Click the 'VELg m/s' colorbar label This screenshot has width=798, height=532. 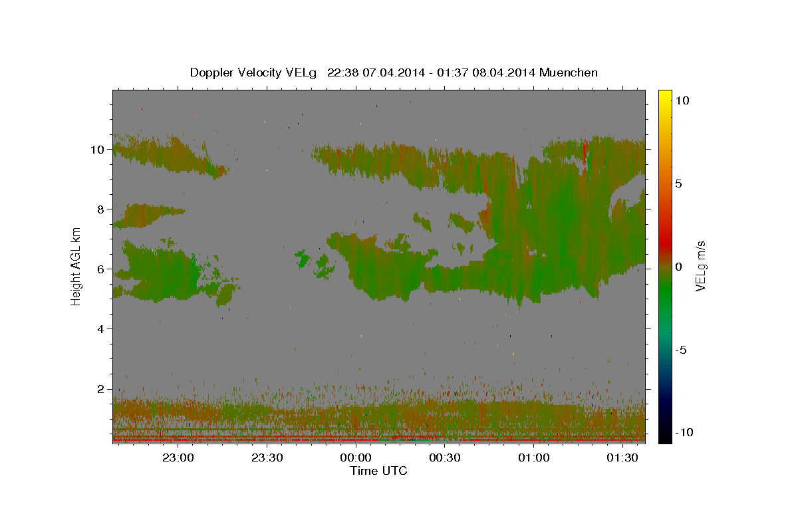pyautogui.click(x=700, y=266)
